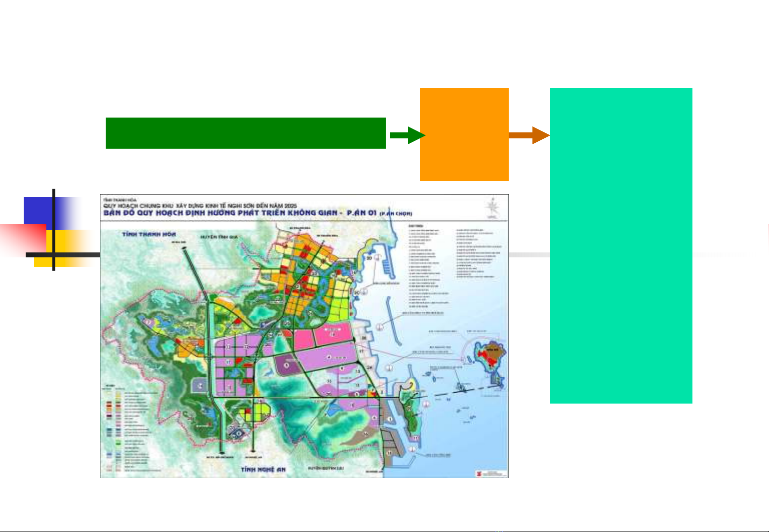Click the green arrow pointing to orange box
This screenshot has width=769, height=532.
click(x=406, y=135)
